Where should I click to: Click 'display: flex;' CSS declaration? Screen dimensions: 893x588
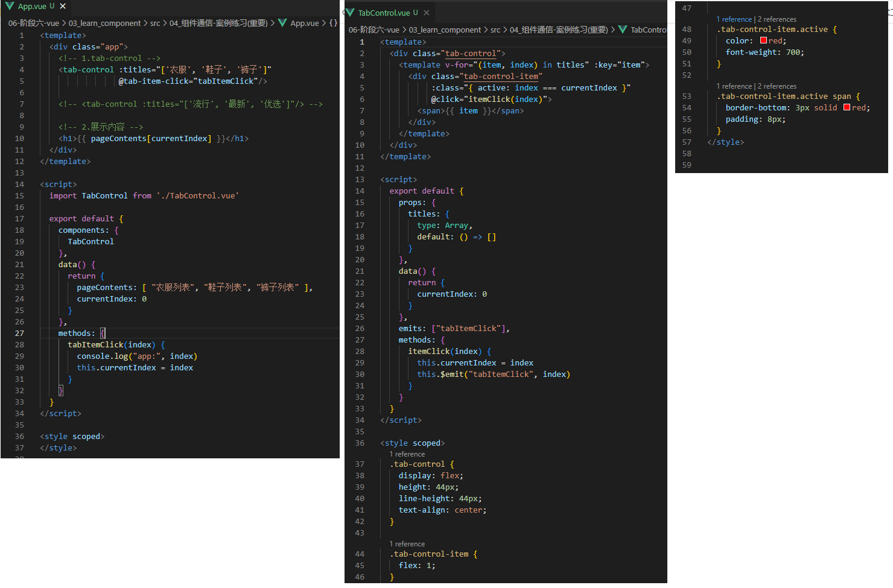point(431,475)
